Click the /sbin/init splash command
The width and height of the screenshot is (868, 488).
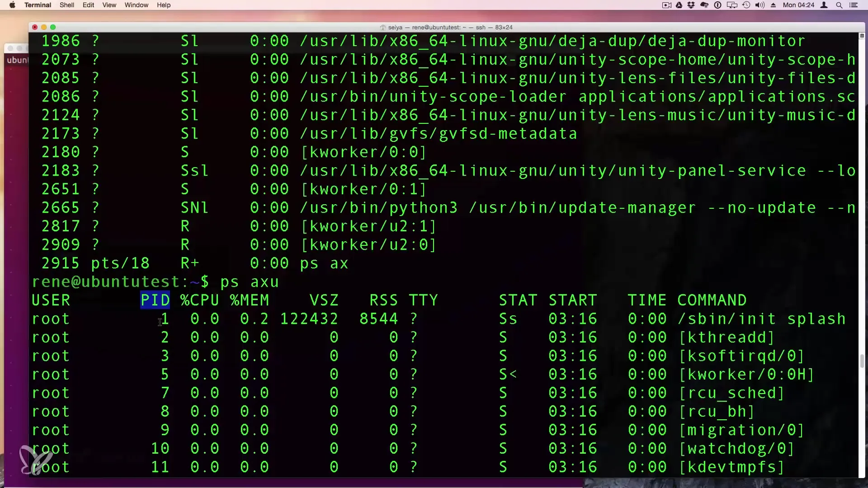tap(761, 319)
